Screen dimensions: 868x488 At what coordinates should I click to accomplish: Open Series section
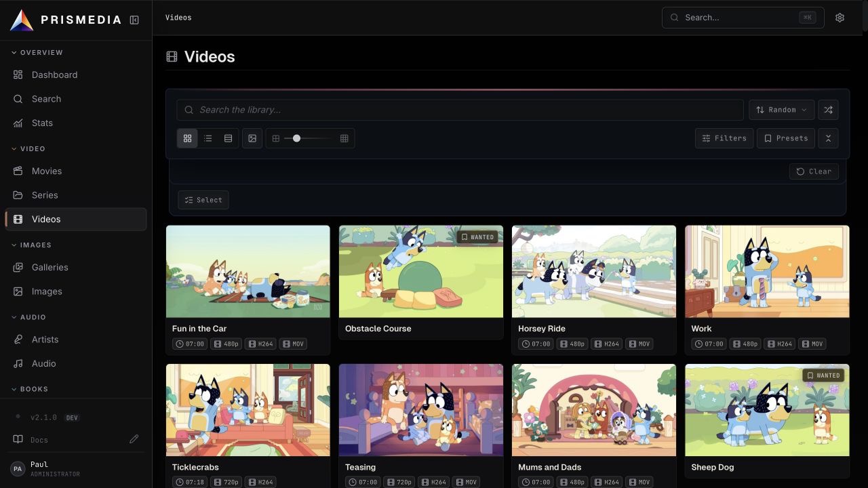pyautogui.click(x=76, y=195)
